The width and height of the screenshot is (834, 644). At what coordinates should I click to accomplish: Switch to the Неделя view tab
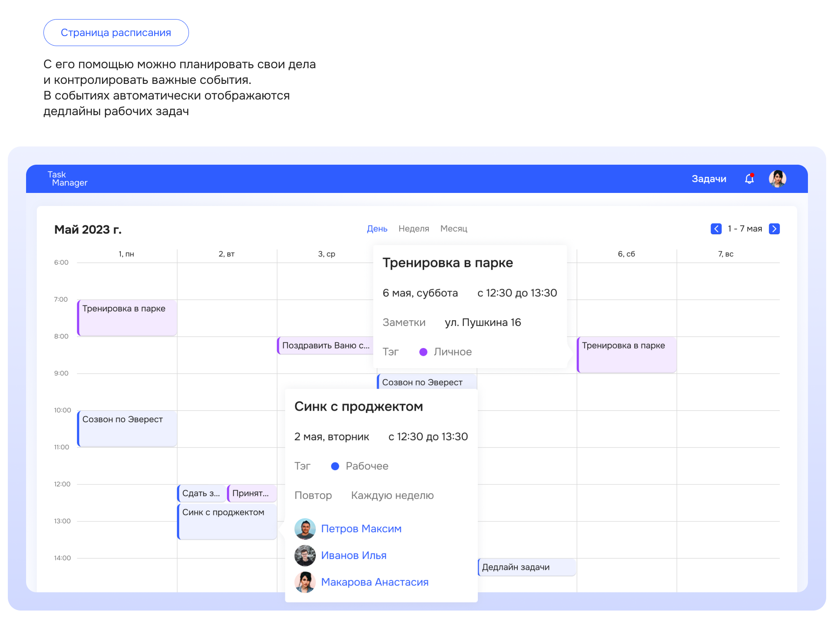[414, 229]
